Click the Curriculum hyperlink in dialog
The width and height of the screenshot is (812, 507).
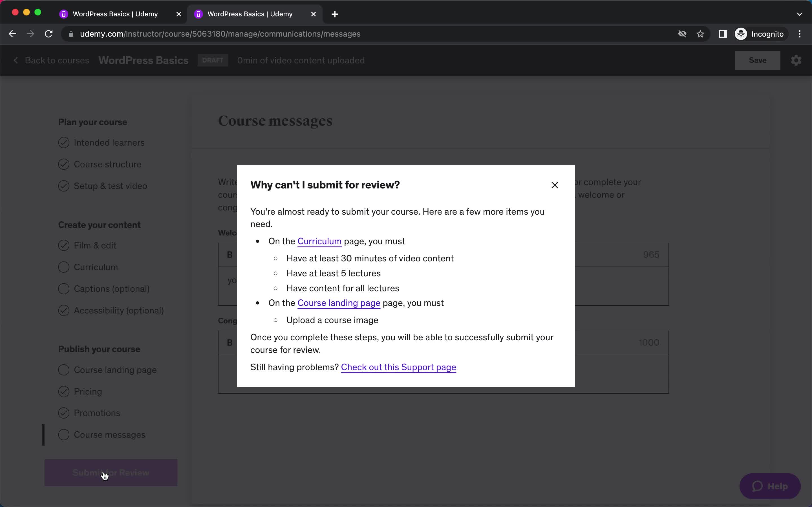pyautogui.click(x=319, y=241)
